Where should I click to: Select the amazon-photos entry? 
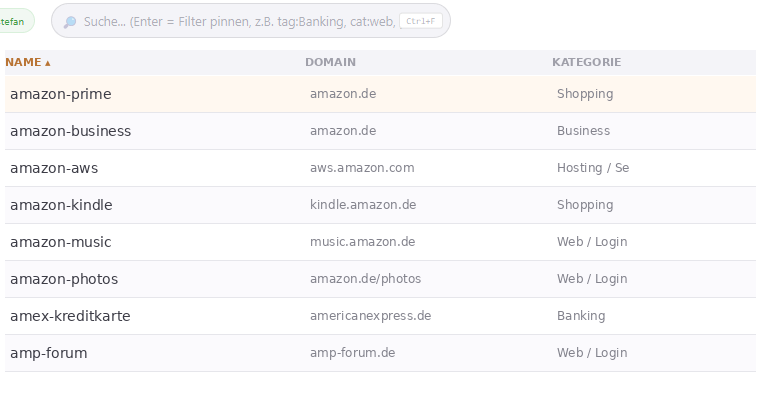click(x=64, y=279)
